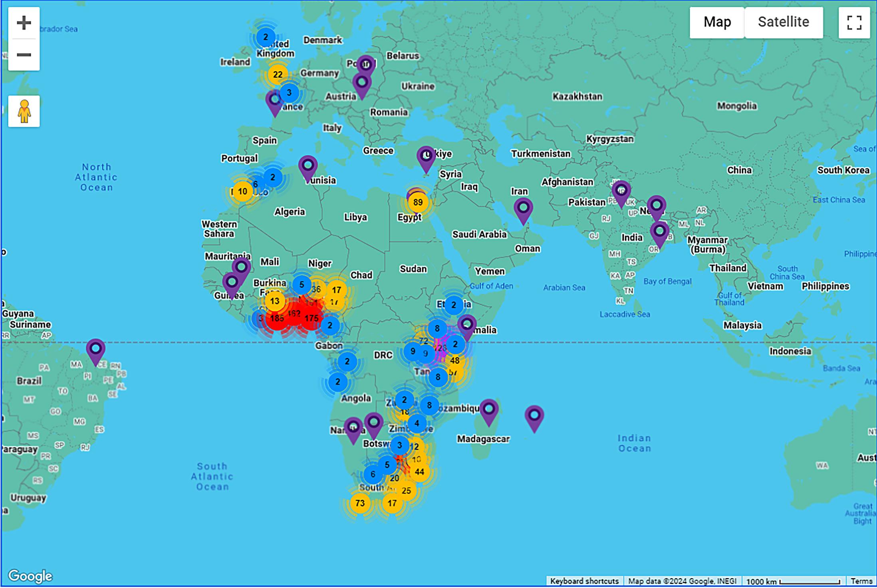Open the Google logo link
This screenshot has height=588, width=877.
pos(30,576)
